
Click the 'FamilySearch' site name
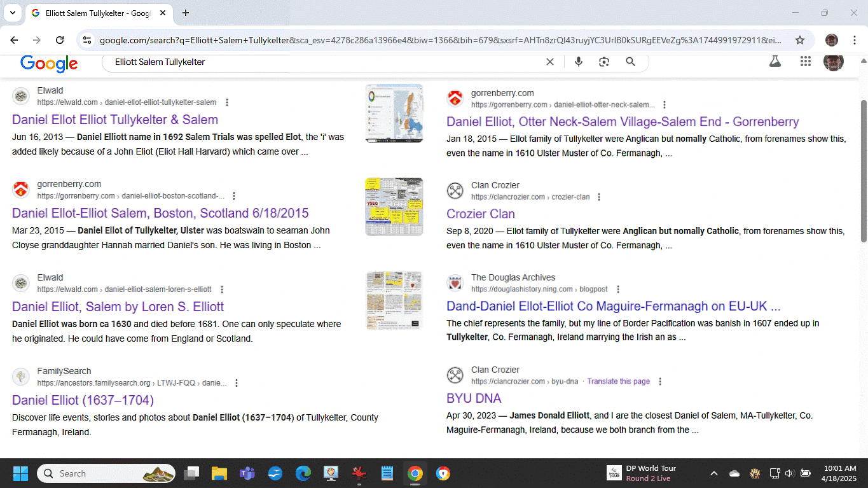coord(64,371)
